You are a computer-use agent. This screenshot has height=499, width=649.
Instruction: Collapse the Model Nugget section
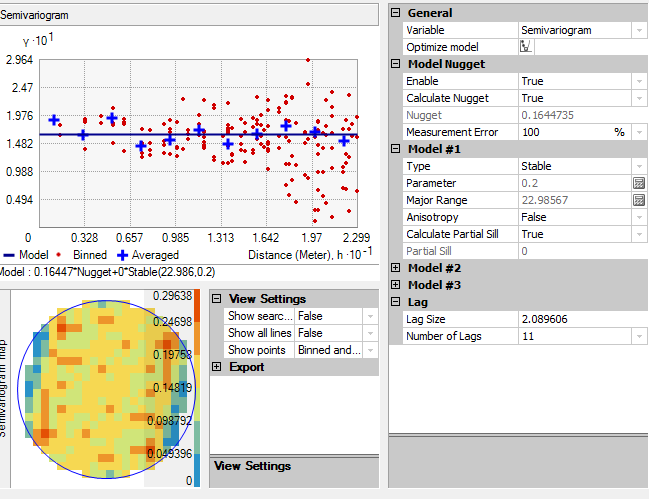[x=396, y=64]
